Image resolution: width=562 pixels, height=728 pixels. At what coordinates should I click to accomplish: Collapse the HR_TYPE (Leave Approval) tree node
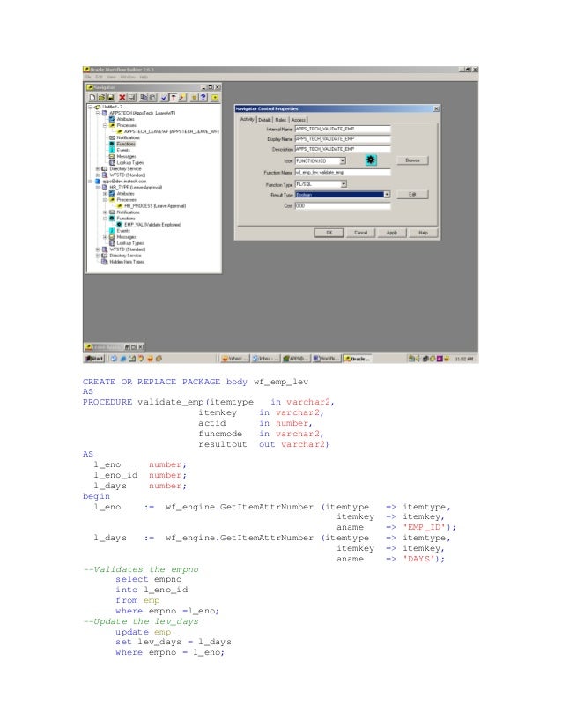point(98,188)
